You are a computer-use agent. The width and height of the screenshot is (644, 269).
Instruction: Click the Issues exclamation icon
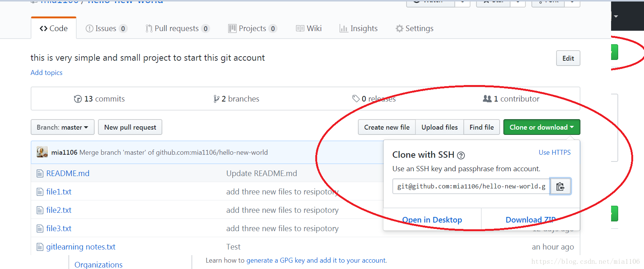[x=89, y=28]
